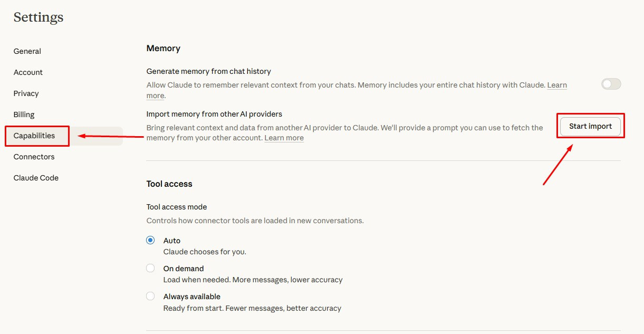Click the Tool access mode label

177,207
